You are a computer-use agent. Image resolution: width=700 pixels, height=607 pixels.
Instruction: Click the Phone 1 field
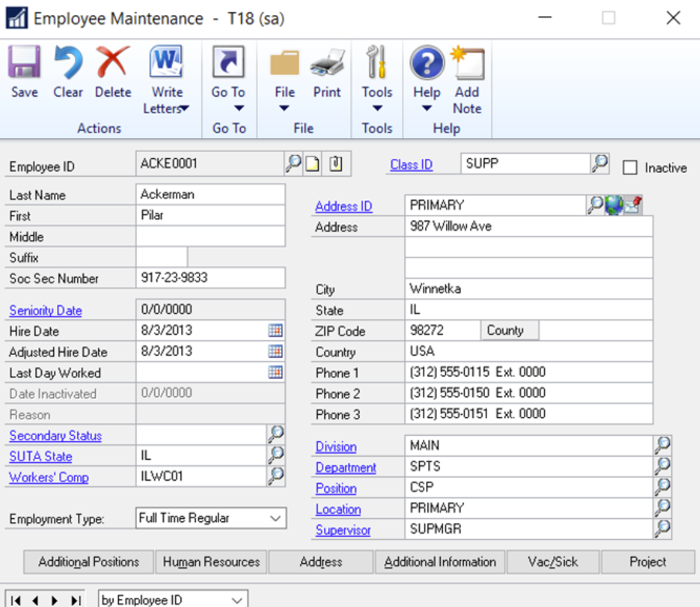pos(529,372)
